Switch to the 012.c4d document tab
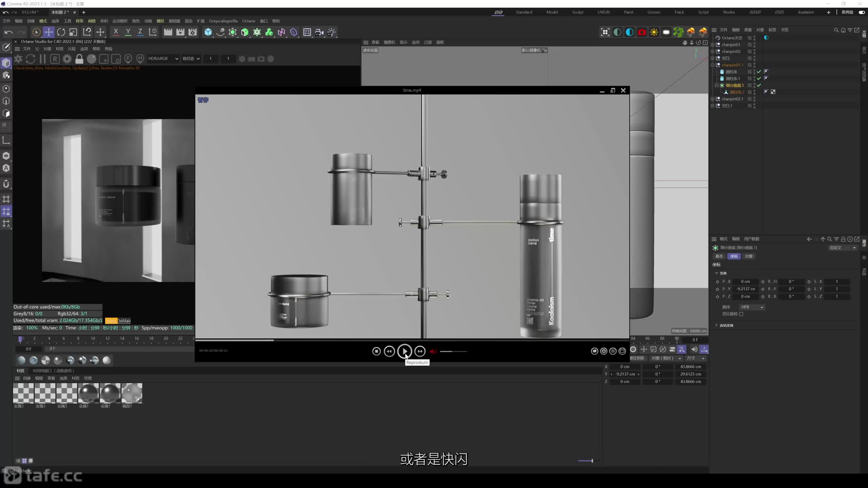 pyautogui.click(x=30, y=12)
